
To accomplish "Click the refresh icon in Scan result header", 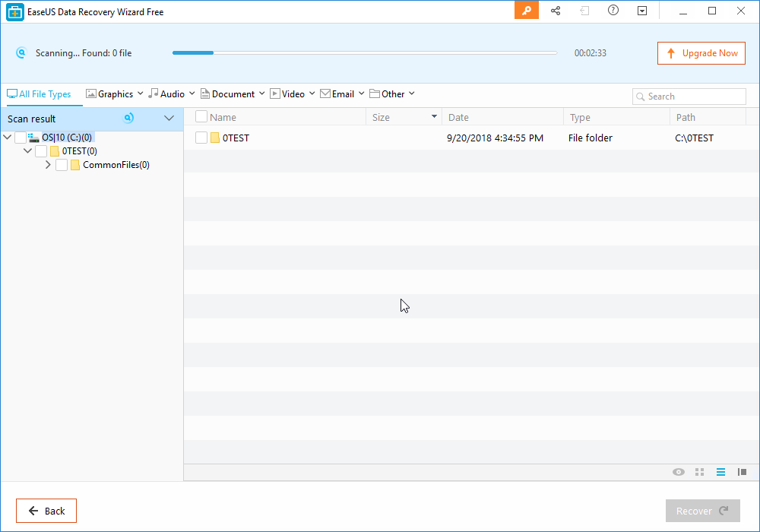I will pyautogui.click(x=128, y=118).
